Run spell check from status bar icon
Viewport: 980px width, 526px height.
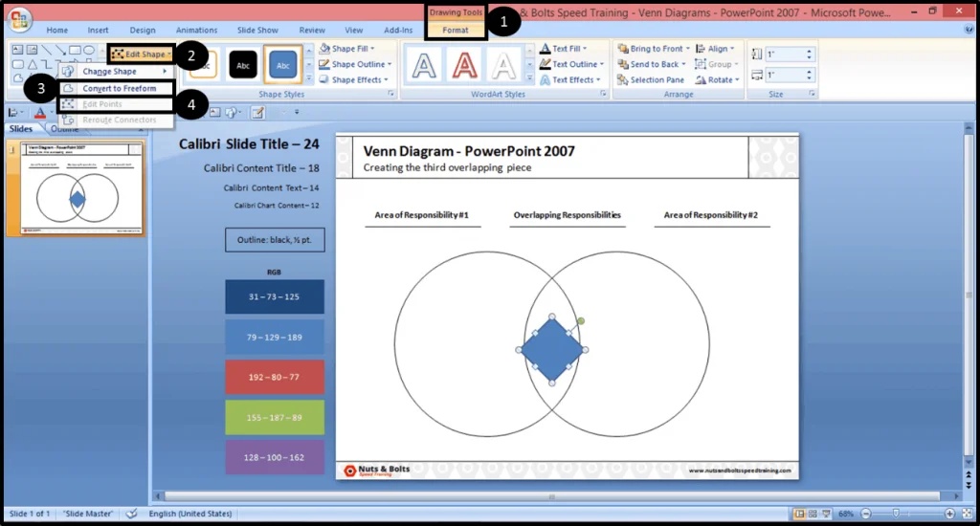(131, 514)
